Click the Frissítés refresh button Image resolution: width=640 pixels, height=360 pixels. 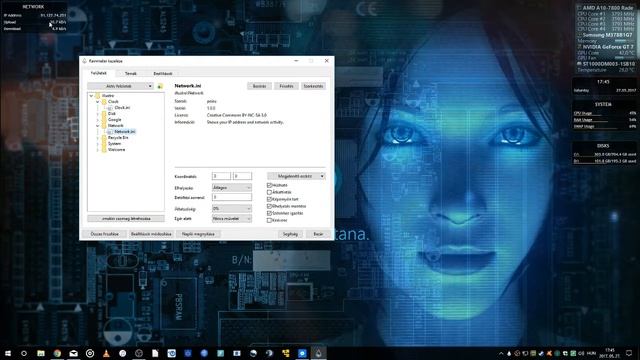pyautogui.click(x=286, y=86)
